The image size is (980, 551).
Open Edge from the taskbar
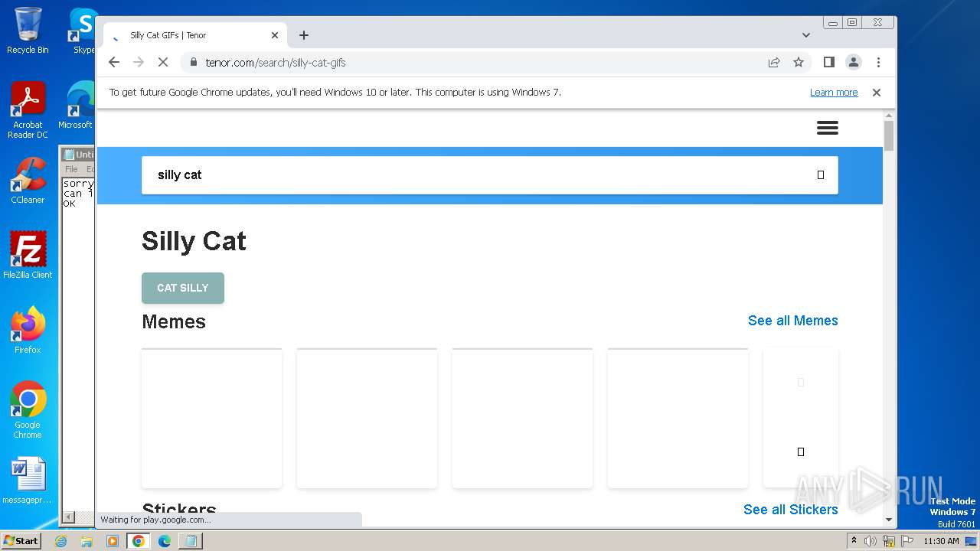(x=164, y=541)
